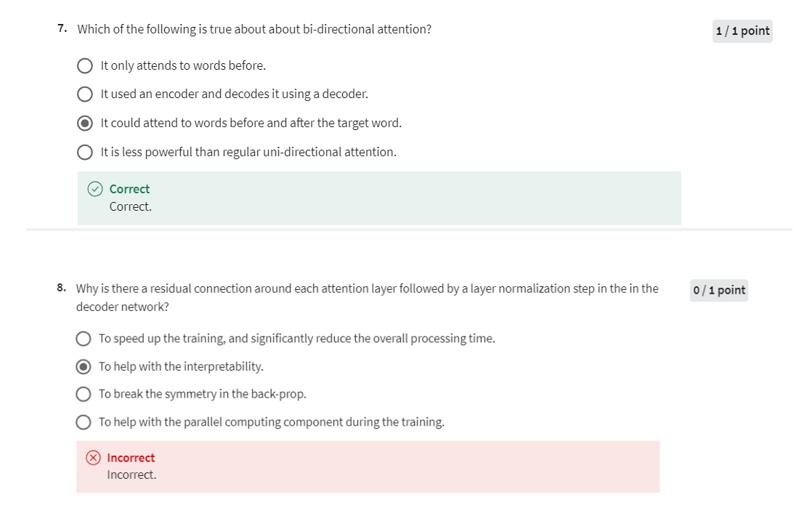
Task: Click the question 7 text about bi-directional attention
Action: 254,30
